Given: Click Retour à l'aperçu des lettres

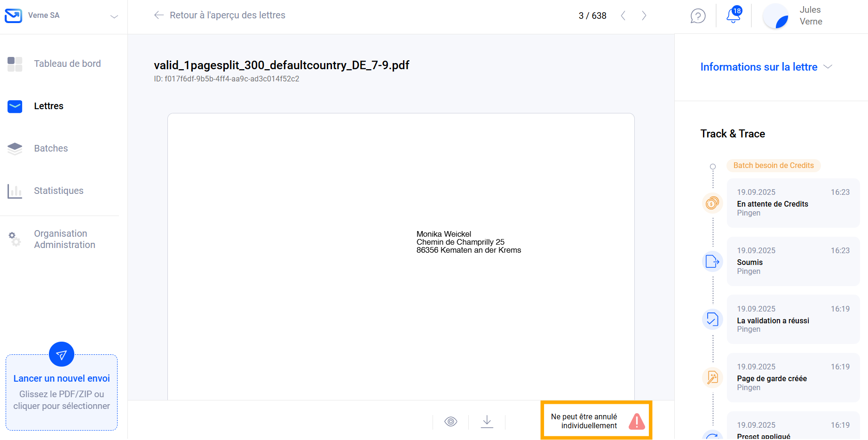Looking at the screenshot, I should click(220, 15).
